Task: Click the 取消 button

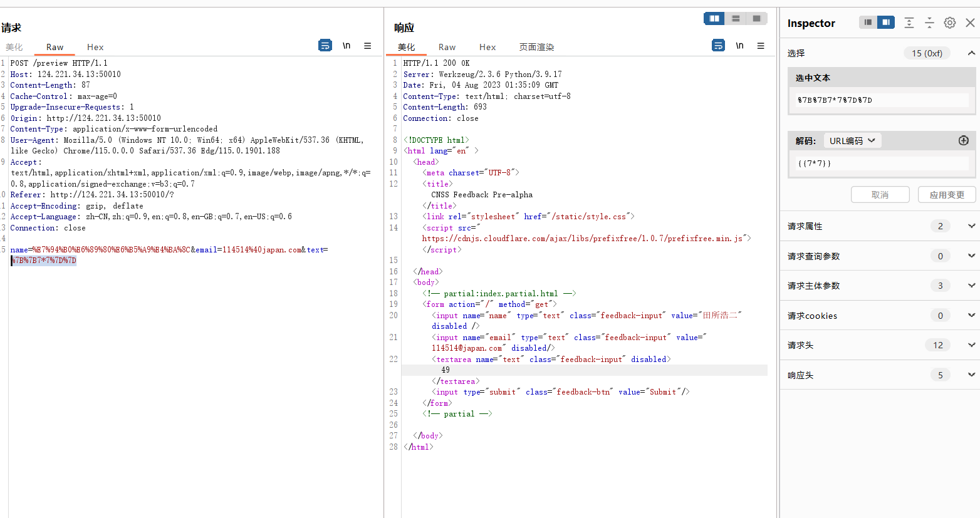Action: click(x=880, y=195)
